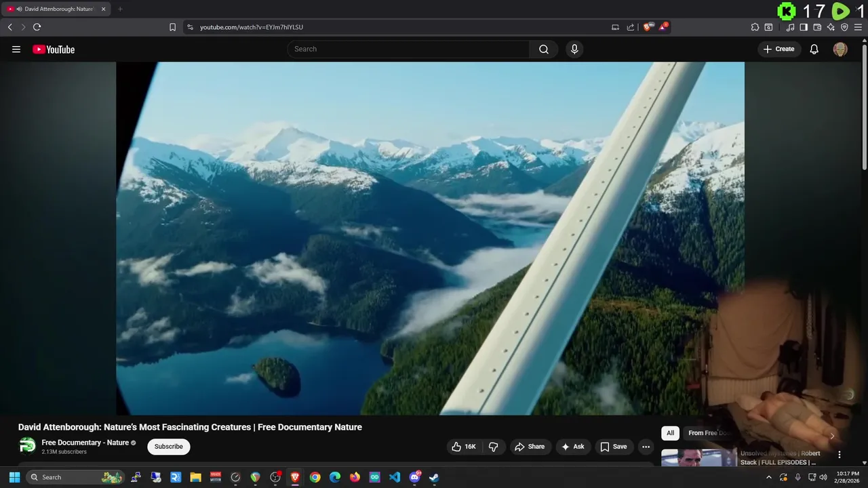This screenshot has height=488, width=868.
Task: Open Firefox from the taskbar
Action: pyautogui.click(x=355, y=477)
